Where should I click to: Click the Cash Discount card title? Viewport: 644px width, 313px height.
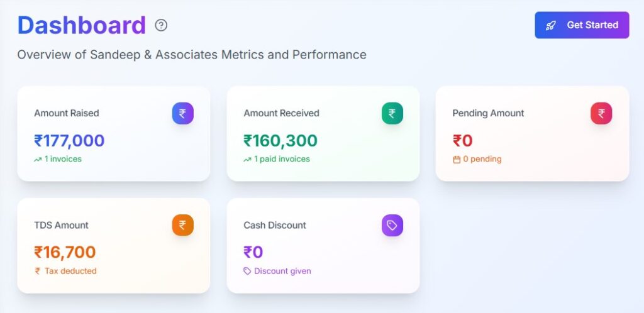pyautogui.click(x=275, y=225)
